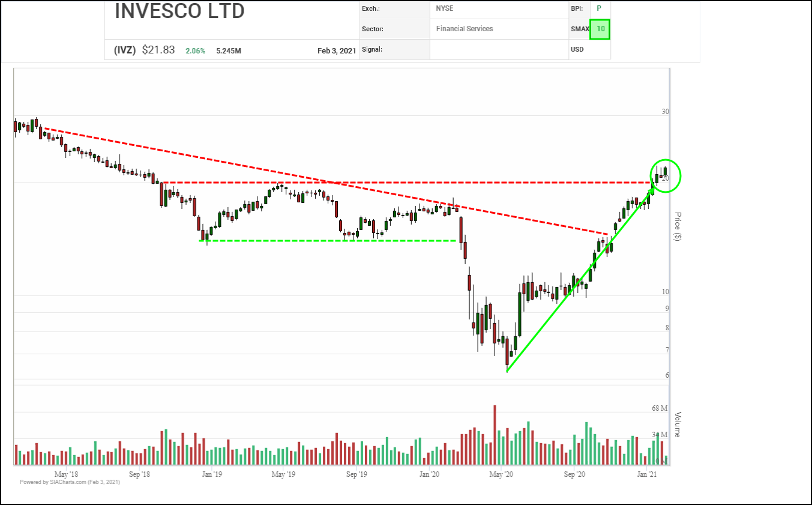Screen dimensions: 812x505
Task: Click the NYSE exchange value
Action: [x=445, y=8]
